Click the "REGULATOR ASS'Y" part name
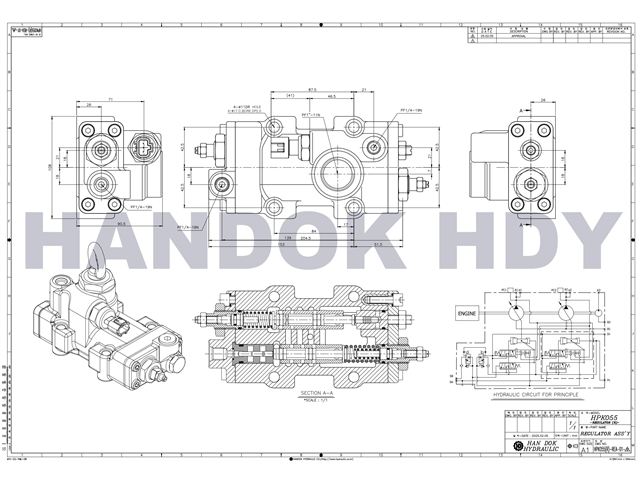Screen dimensions: 640x480 point(605,433)
